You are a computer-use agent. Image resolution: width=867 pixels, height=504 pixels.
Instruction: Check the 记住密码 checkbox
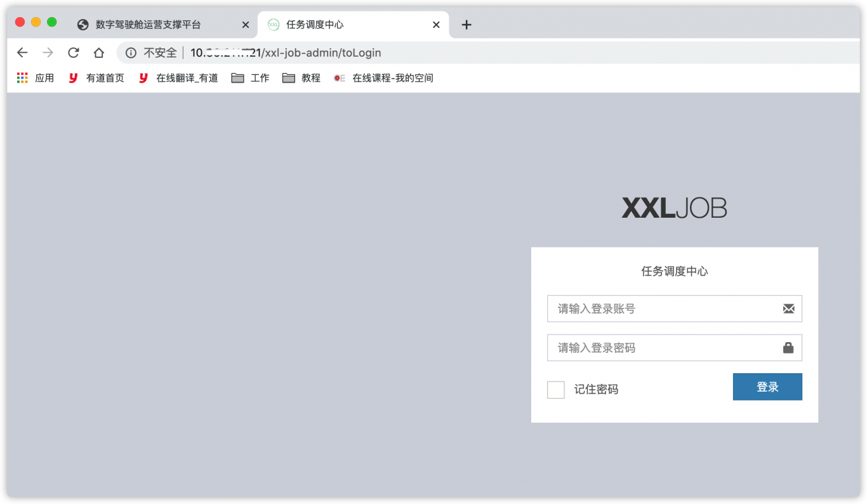(x=556, y=390)
